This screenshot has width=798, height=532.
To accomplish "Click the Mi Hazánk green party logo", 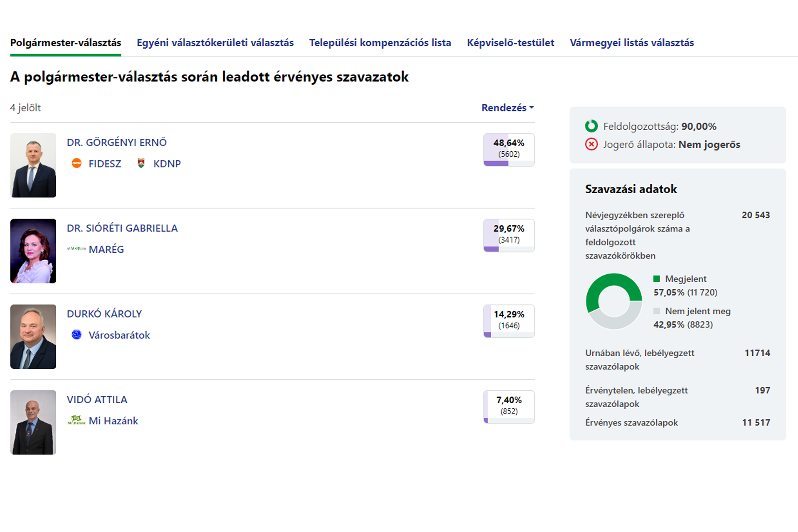I will pos(76,420).
